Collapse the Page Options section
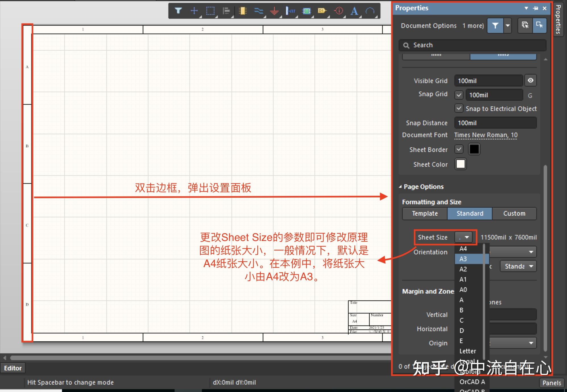The height and width of the screenshot is (392, 567). [x=400, y=187]
